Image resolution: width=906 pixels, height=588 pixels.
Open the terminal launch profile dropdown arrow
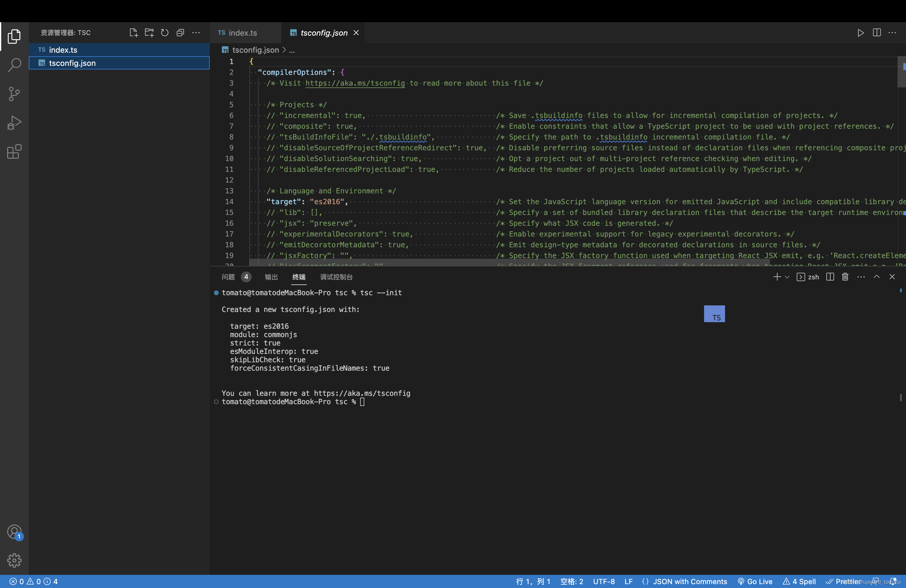point(787,277)
